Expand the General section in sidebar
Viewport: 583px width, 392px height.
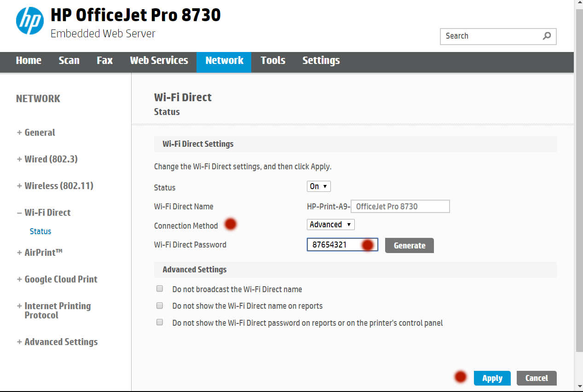tap(36, 133)
